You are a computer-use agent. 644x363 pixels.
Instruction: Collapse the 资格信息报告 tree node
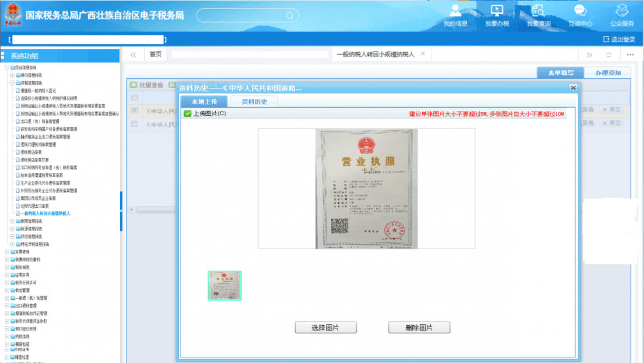pos(12,82)
